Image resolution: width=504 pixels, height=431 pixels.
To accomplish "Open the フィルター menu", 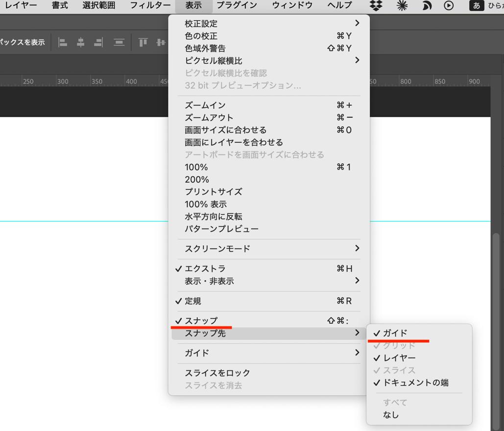I will coord(150,5).
